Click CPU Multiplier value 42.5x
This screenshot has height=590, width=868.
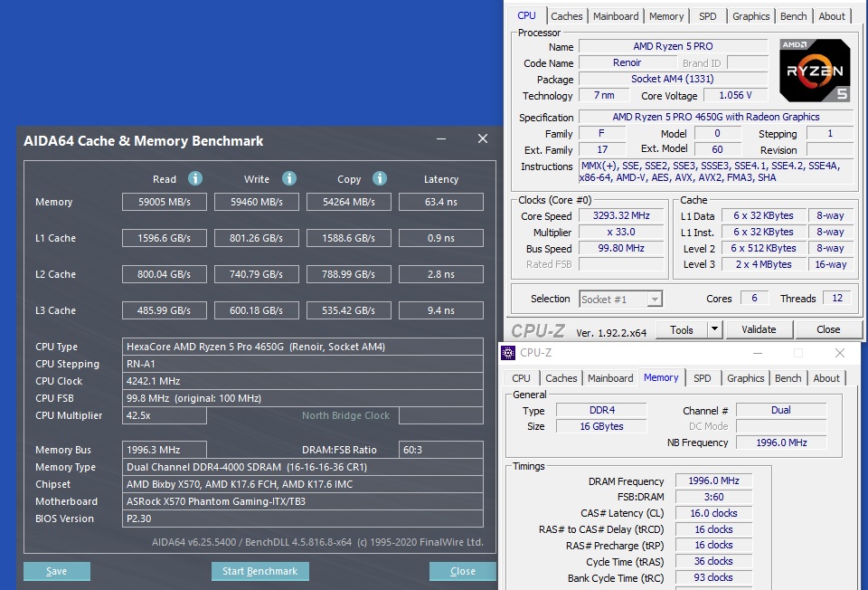[x=165, y=415]
